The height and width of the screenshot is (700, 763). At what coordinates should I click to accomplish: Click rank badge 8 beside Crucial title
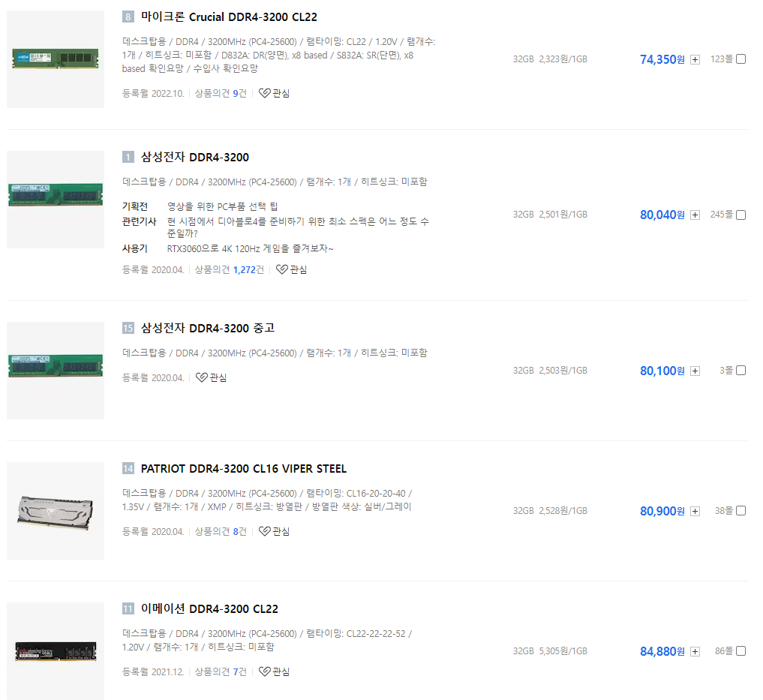(x=128, y=17)
